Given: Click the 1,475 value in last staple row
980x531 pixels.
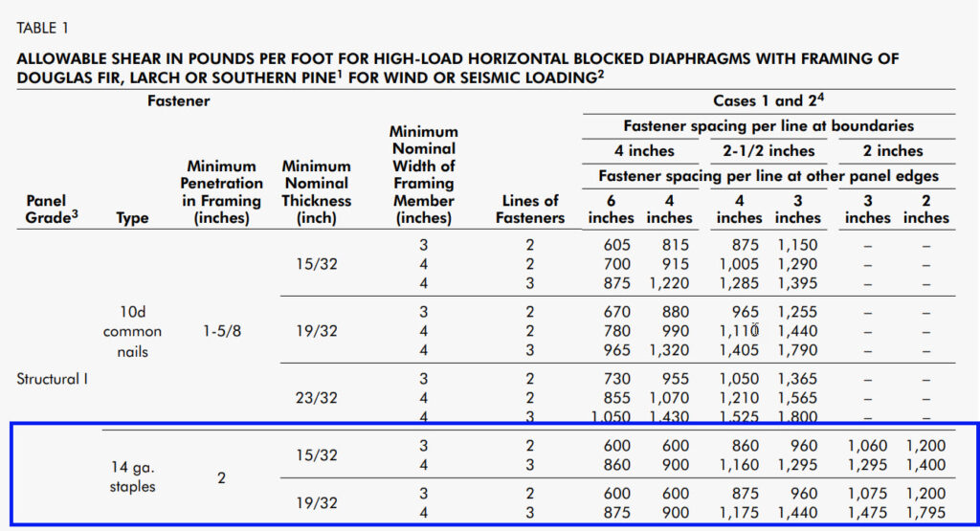Looking at the screenshot, I should [867, 512].
